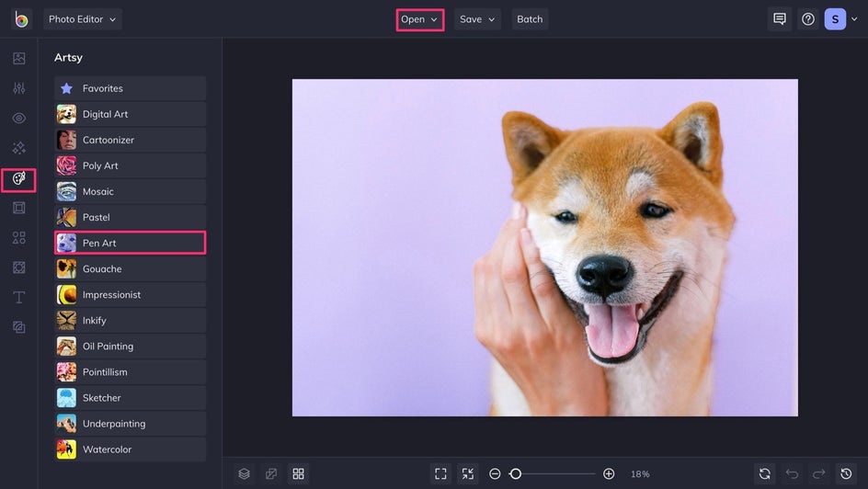
Task: Click the help question mark icon
Action: (x=807, y=19)
